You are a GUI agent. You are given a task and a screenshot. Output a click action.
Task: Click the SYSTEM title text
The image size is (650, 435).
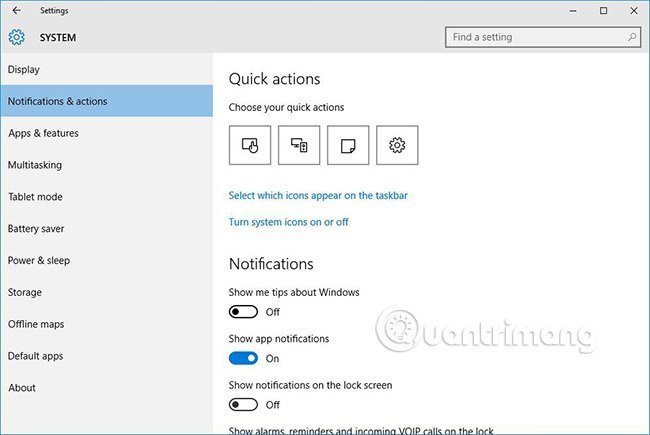(x=58, y=38)
